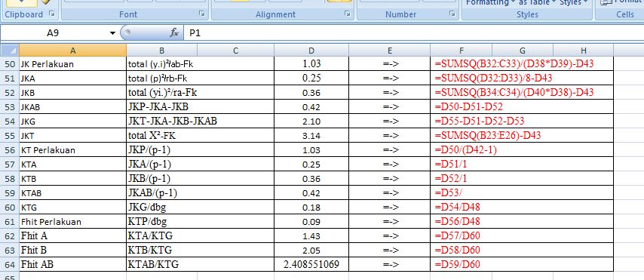
Task: Select row 58 header
Action: tap(10, 178)
